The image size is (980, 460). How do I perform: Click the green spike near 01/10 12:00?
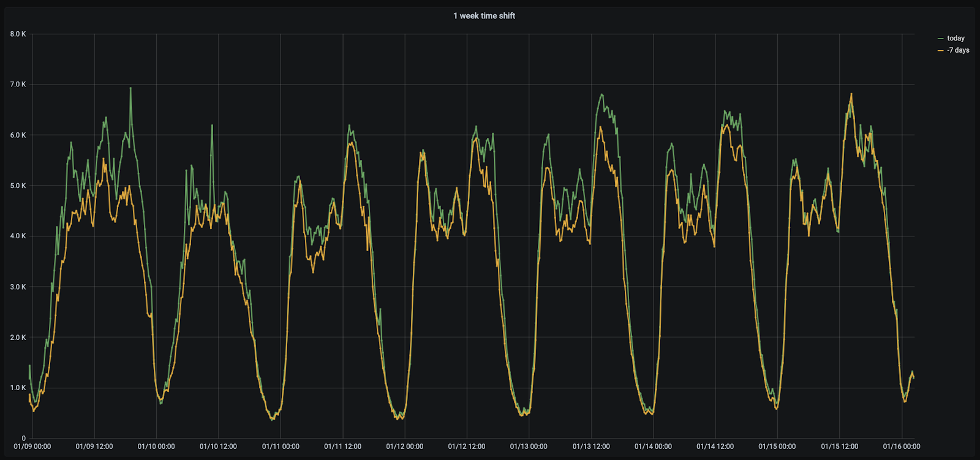pyautogui.click(x=212, y=126)
